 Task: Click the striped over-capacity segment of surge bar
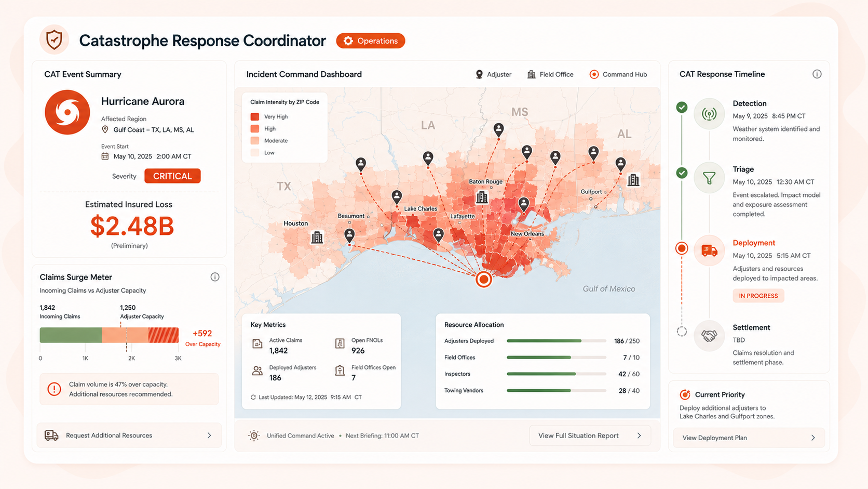pos(164,335)
